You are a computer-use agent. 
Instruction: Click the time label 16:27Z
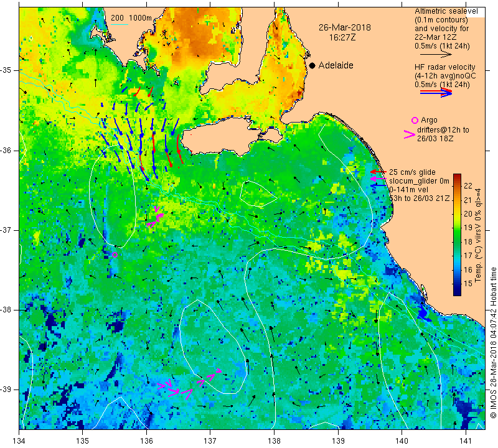click(x=342, y=37)
